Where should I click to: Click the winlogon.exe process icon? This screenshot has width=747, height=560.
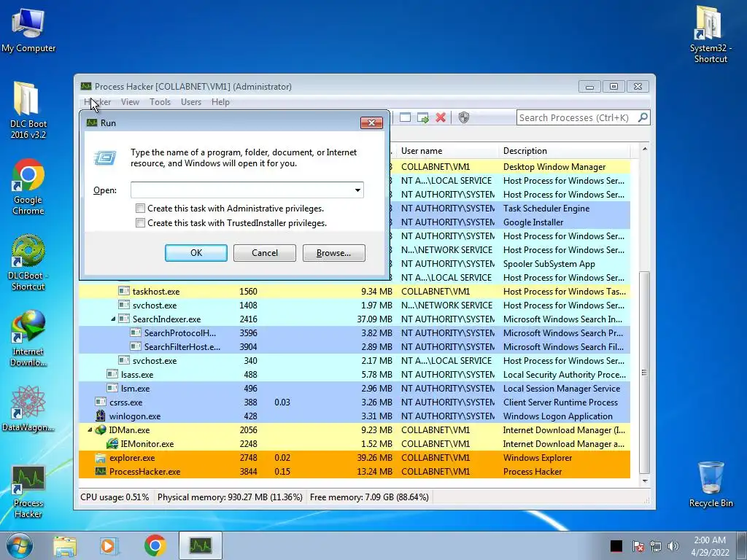101,416
